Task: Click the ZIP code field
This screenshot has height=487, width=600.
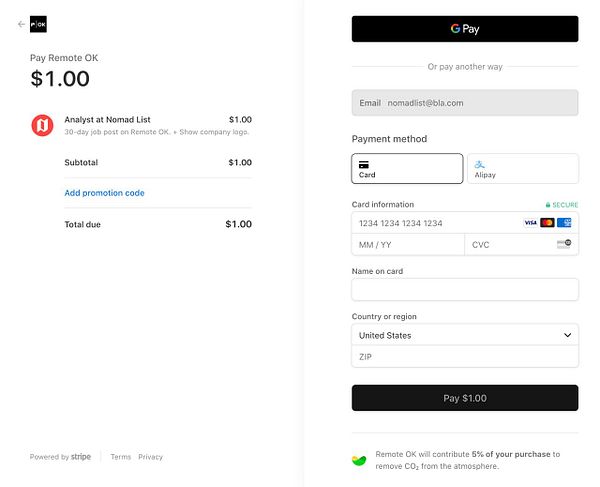Action: [x=465, y=357]
